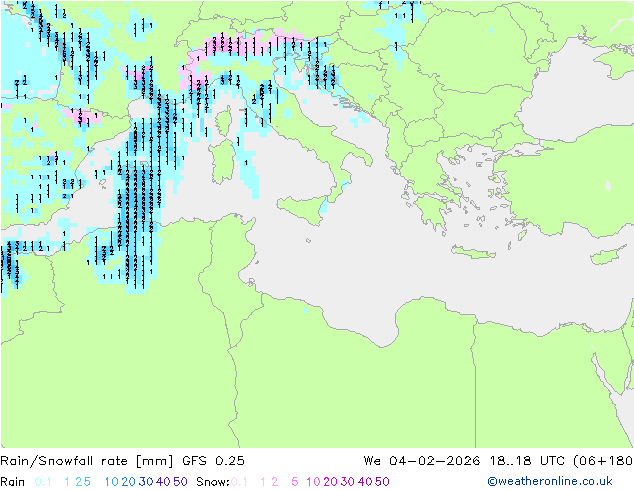The width and height of the screenshot is (634, 490).
Task: Select snow legend value 10
Action: click(313, 482)
